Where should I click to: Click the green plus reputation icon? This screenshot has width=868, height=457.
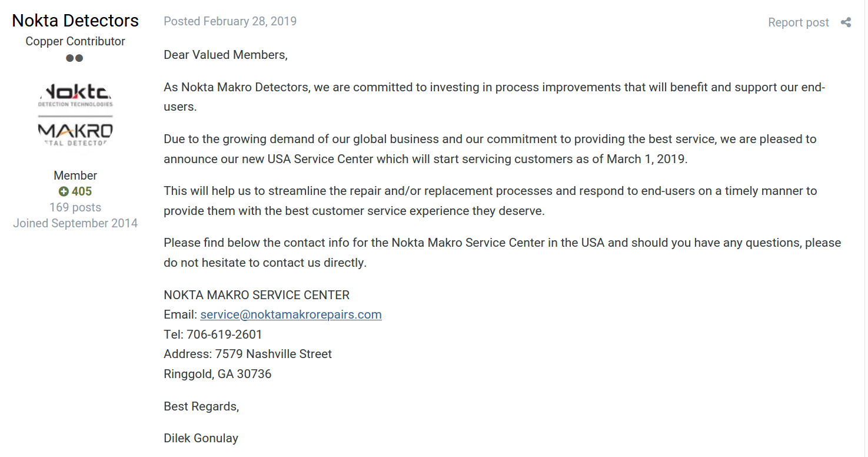tap(64, 191)
